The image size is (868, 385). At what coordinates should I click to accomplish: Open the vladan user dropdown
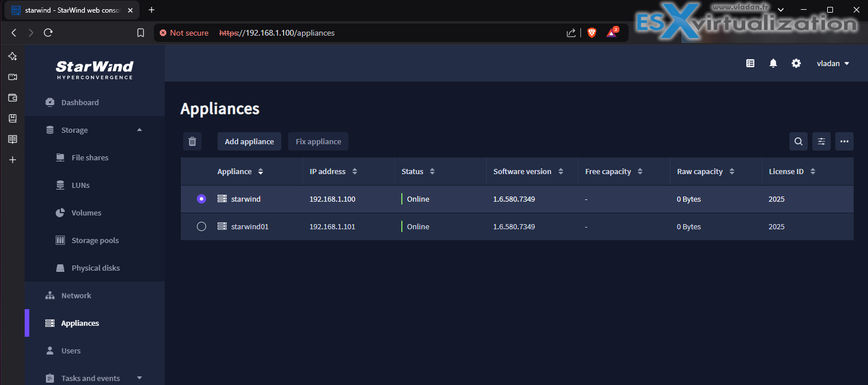click(833, 63)
